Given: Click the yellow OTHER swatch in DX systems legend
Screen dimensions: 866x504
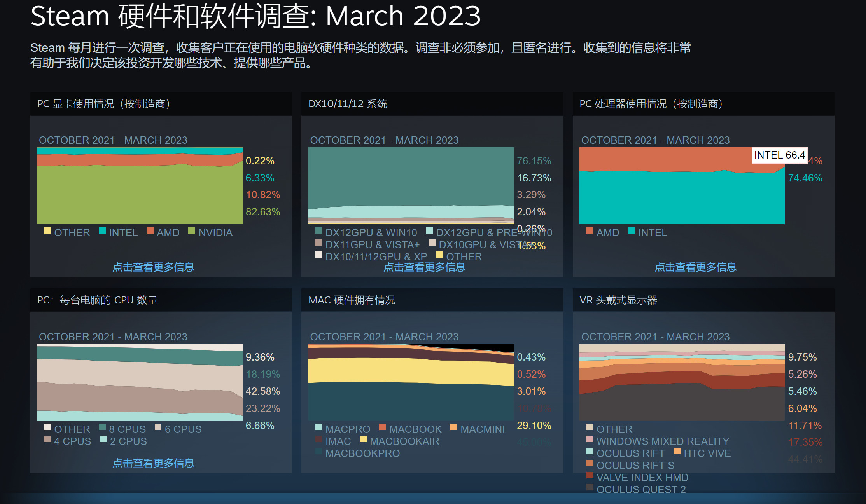Looking at the screenshot, I should [439, 255].
